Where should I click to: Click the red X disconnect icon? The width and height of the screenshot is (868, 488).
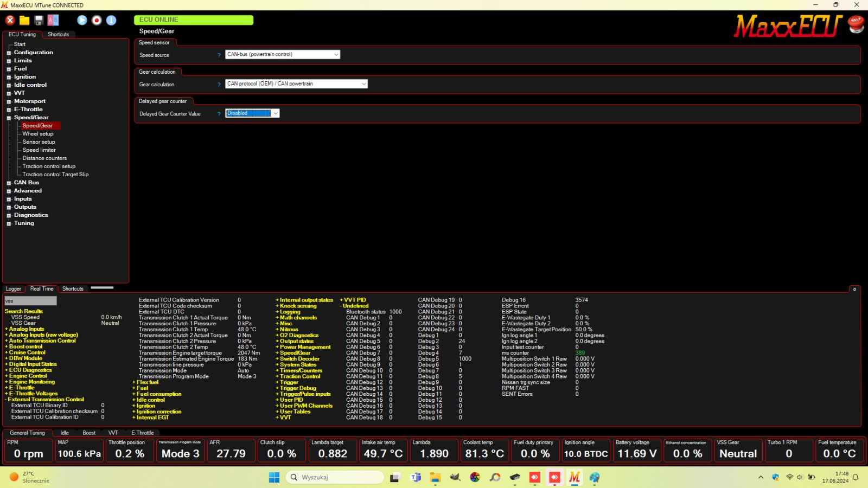coord(9,20)
